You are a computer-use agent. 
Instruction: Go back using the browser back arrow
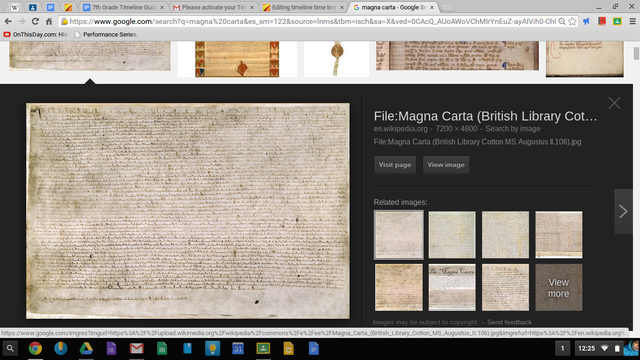(x=8, y=21)
